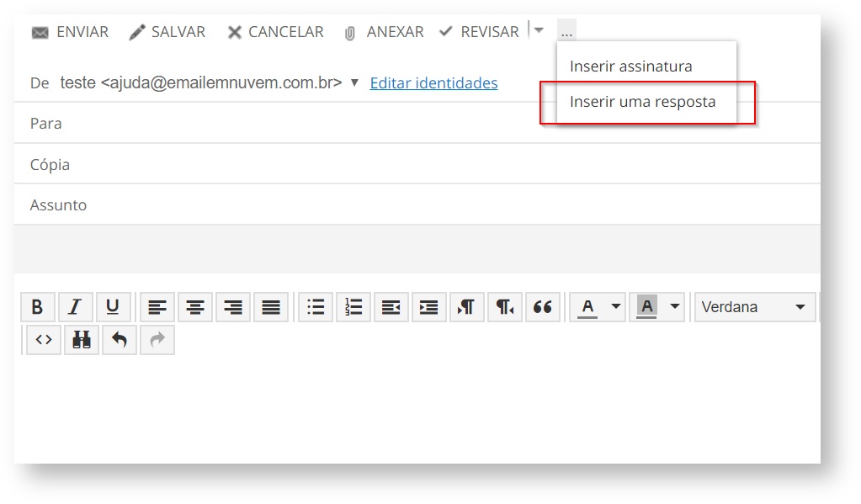Insert a blockquote
Screen dimensions: 861x504
[543, 307]
